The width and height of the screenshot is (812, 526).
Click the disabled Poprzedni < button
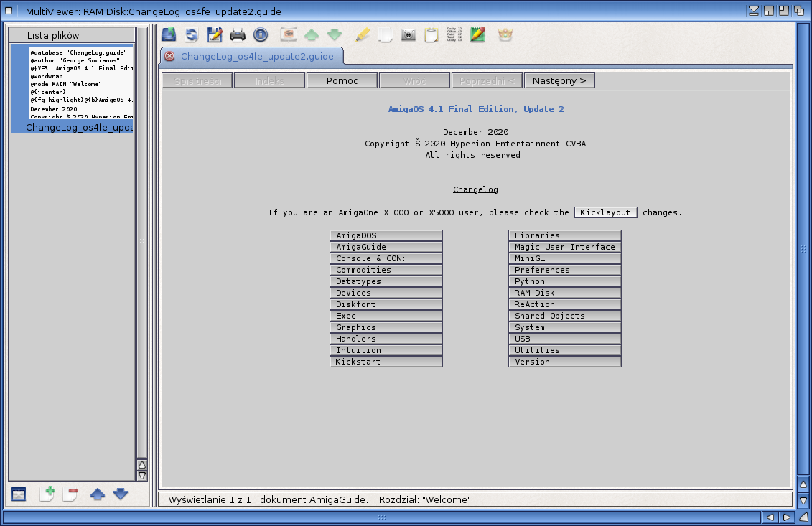coord(487,81)
